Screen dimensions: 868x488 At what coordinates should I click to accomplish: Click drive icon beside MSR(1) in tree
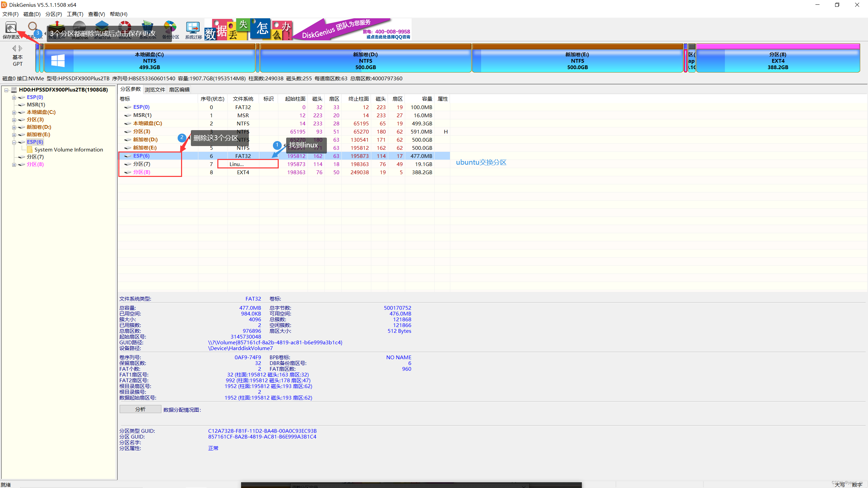tap(22, 105)
